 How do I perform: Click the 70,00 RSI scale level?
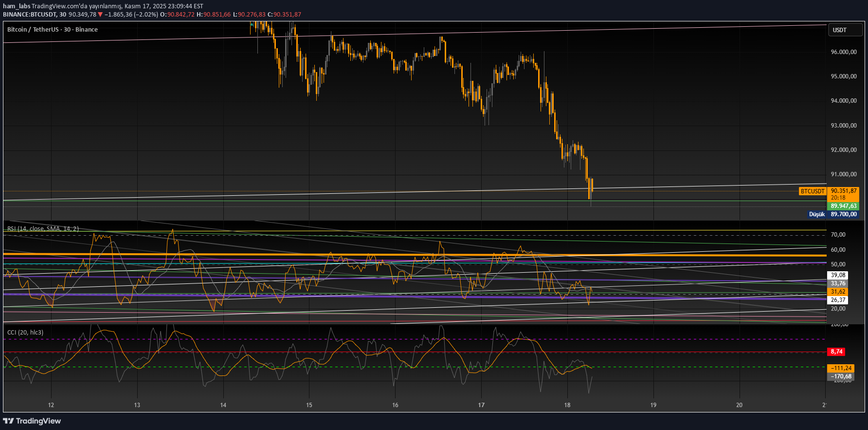[838, 235]
